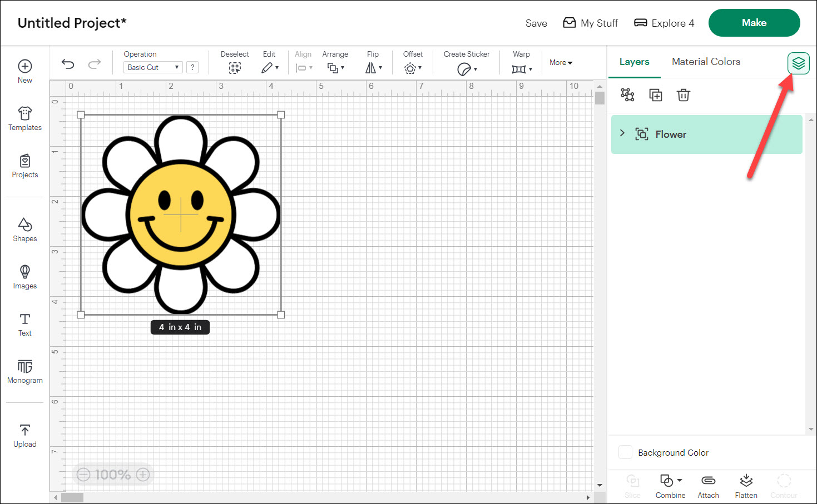Open the Operation Basic Cut dropdown
This screenshot has width=817, height=504.
(153, 67)
